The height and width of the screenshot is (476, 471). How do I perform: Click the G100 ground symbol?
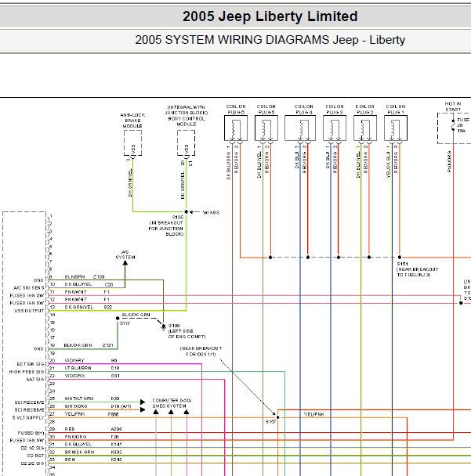click(164, 326)
